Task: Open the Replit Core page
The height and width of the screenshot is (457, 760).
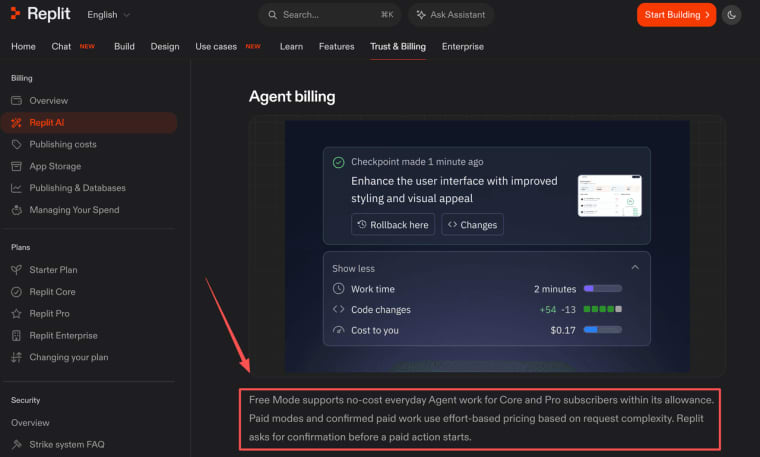Action: (x=52, y=292)
